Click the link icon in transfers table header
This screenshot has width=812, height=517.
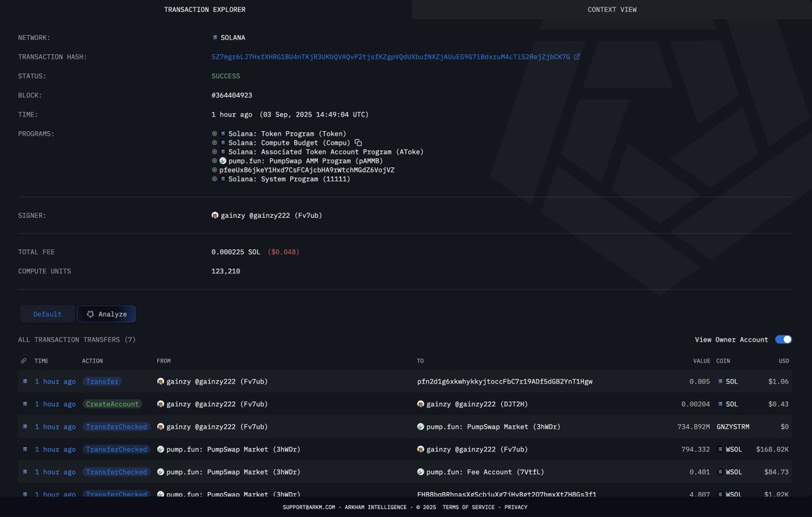pyautogui.click(x=24, y=361)
